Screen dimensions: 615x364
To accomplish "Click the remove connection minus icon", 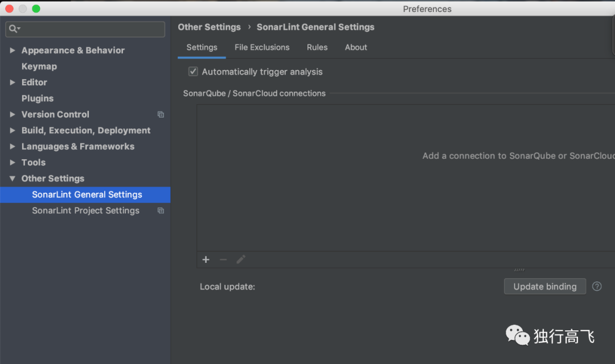I will click(223, 260).
